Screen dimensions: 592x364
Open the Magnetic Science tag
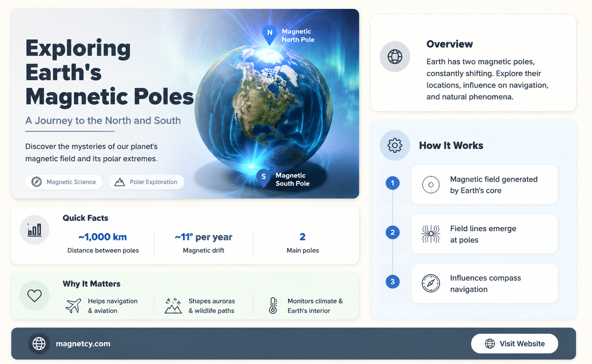point(64,182)
